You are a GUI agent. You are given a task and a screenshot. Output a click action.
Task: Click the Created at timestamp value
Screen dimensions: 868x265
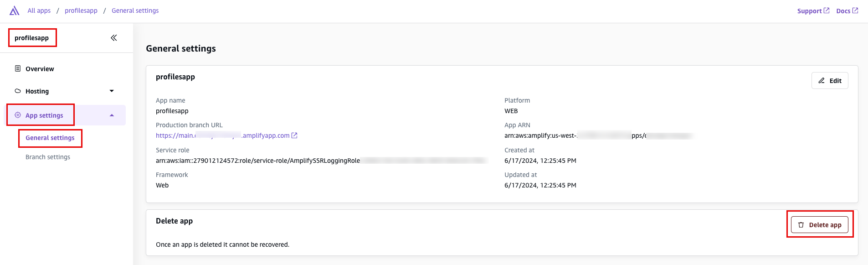pyautogui.click(x=540, y=161)
